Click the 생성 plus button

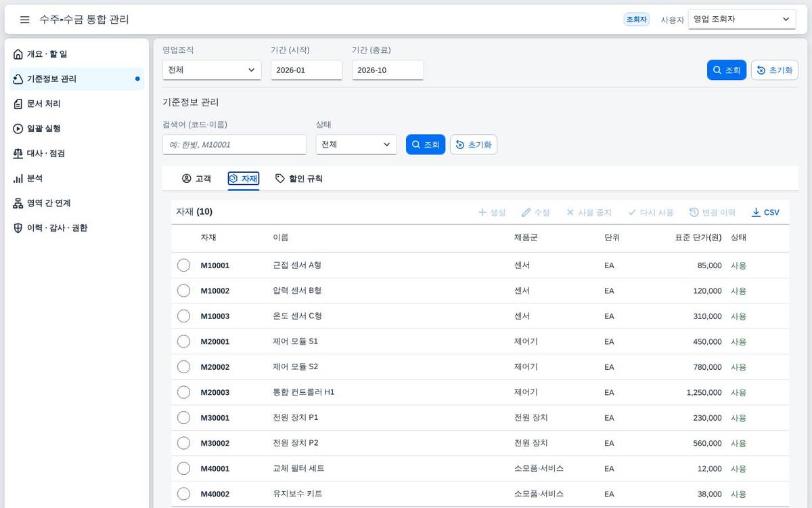click(x=492, y=212)
